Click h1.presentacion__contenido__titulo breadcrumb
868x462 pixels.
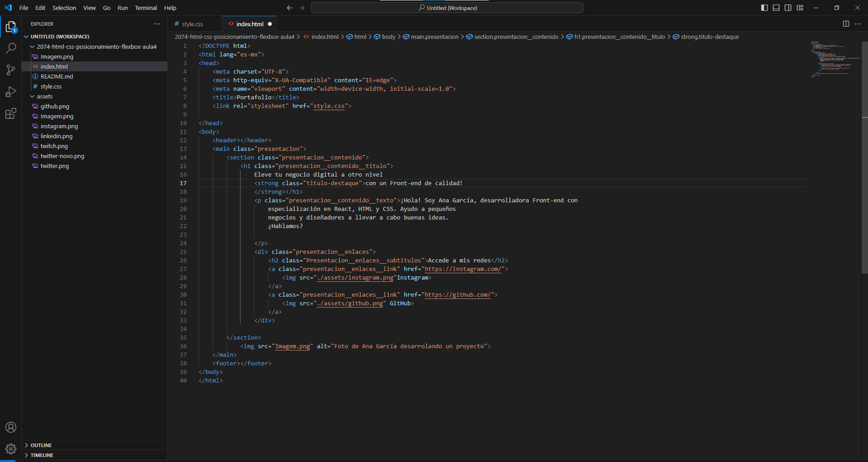[x=616, y=37]
